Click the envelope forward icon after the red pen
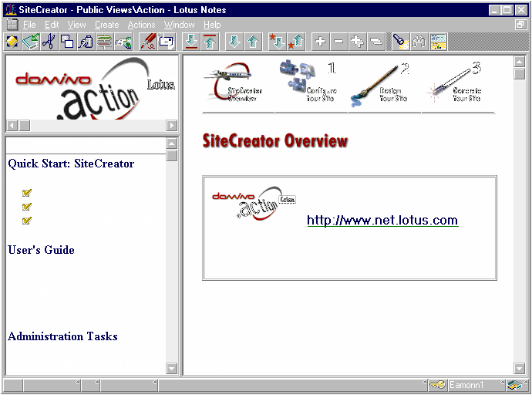The height and width of the screenshot is (395, 532). click(x=167, y=42)
